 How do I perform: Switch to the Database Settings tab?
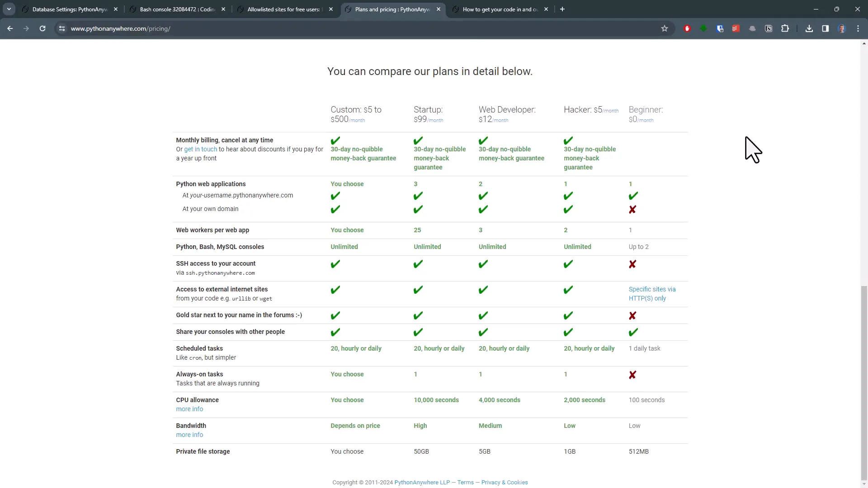(68, 9)
